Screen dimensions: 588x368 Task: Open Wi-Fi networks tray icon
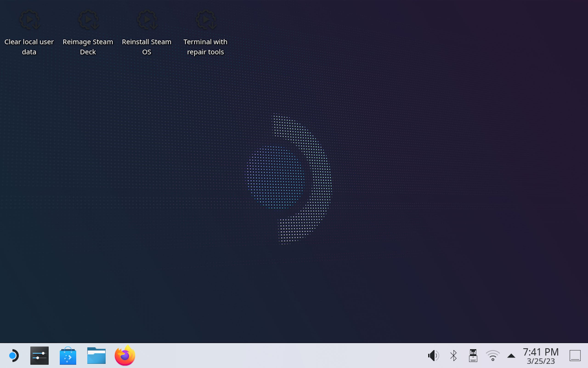click(x=492, y=356)
